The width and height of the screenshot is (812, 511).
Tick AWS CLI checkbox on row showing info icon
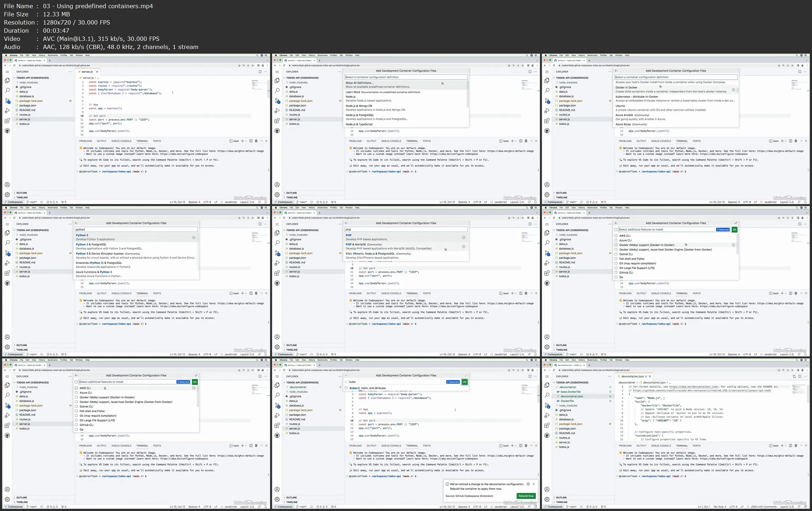76,388
